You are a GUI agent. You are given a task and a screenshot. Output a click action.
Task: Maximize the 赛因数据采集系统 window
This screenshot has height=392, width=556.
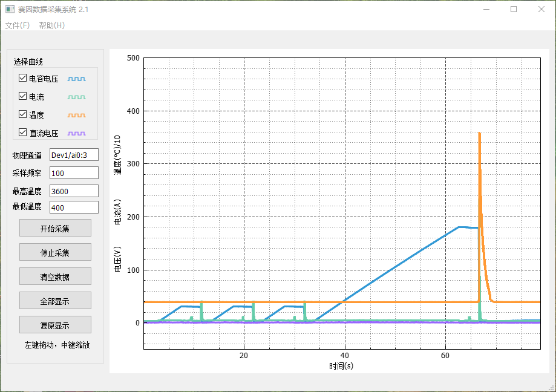click(514, 9)
